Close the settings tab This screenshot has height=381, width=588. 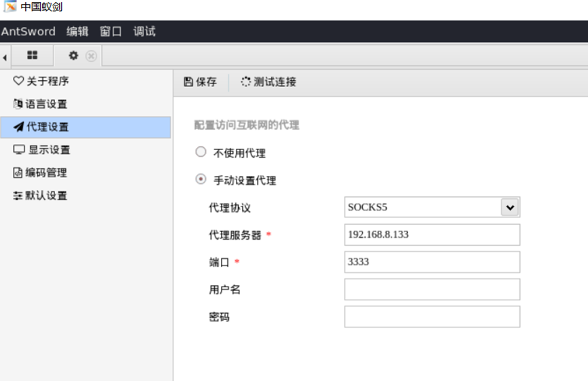pyautogui.click(x=91, y=56)
